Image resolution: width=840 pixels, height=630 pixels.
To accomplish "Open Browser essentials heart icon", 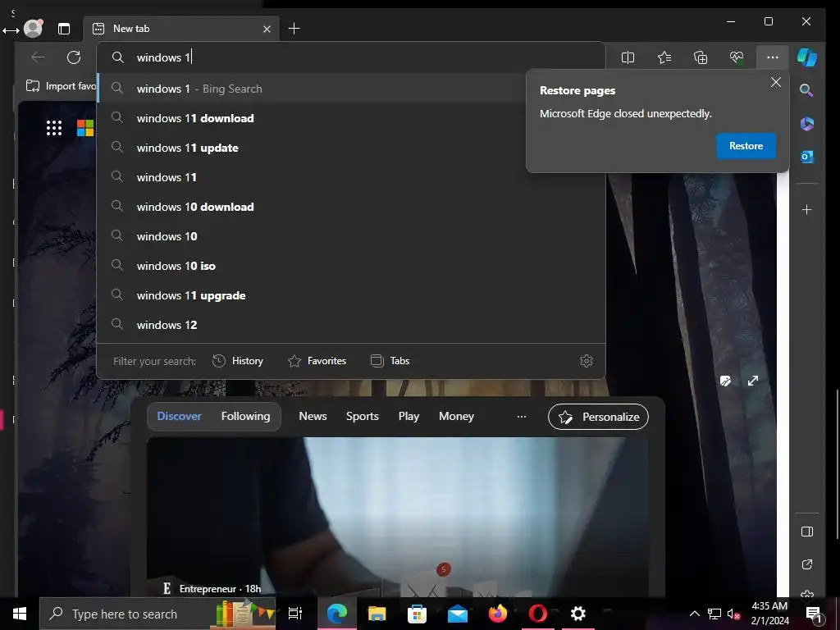I will pyautogui.click(x=737, y=57).
